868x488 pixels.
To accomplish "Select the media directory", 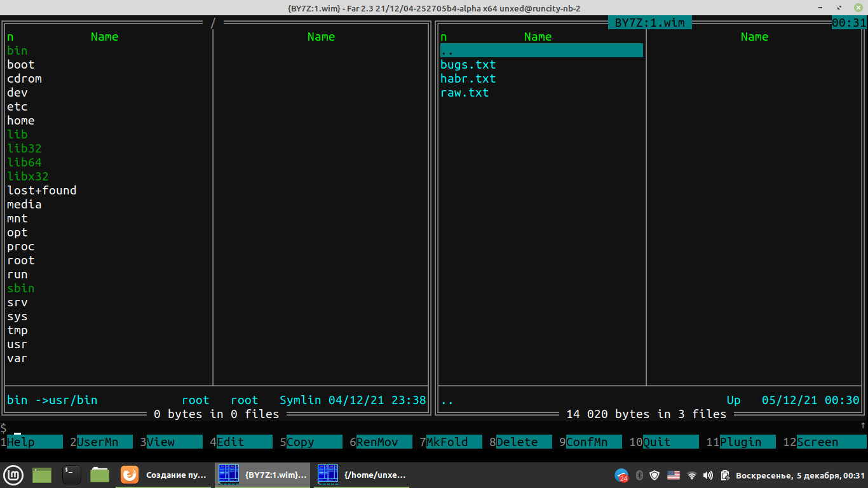I will (x=24, y=204).
